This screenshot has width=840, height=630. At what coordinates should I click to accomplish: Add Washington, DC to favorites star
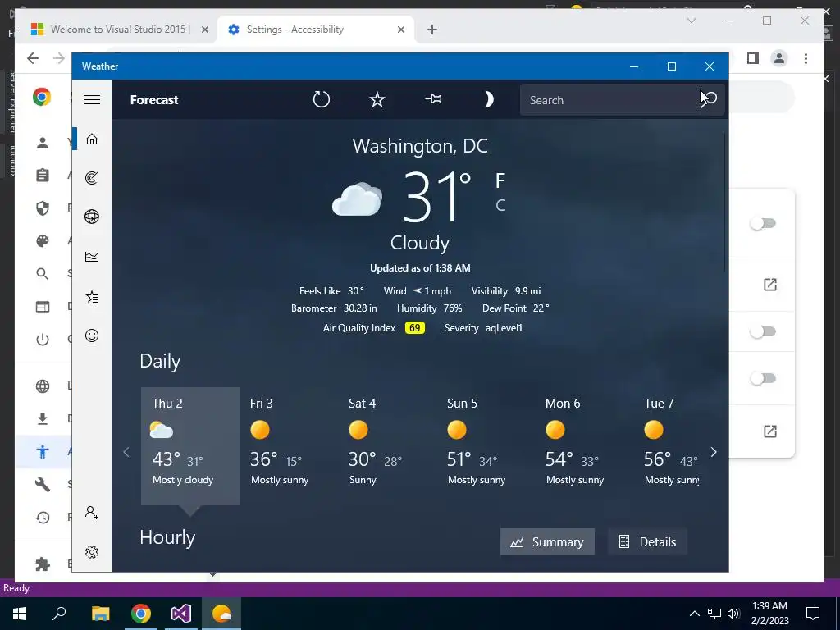(x=377, y=99)
